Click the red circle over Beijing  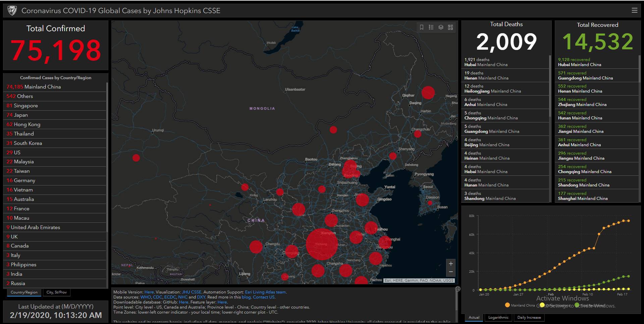pos(351,167)
